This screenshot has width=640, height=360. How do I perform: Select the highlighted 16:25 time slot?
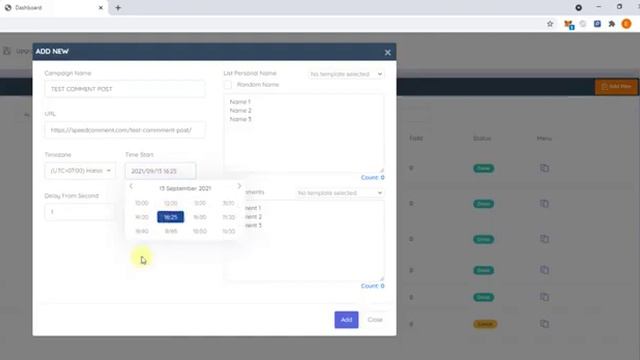[171, 217]
